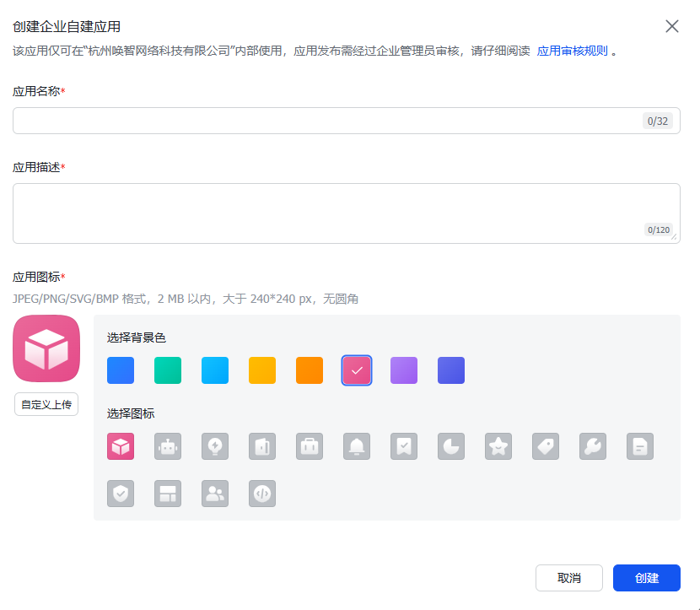
Task: Click the 自定义上传 button
Action: [46, 405]
